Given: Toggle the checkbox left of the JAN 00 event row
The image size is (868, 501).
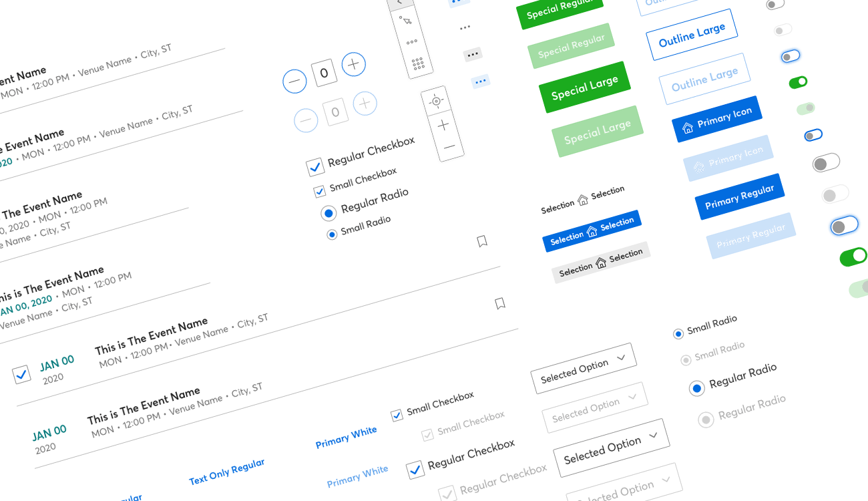Looking at the screenshot, I should [x=21, y=374].
